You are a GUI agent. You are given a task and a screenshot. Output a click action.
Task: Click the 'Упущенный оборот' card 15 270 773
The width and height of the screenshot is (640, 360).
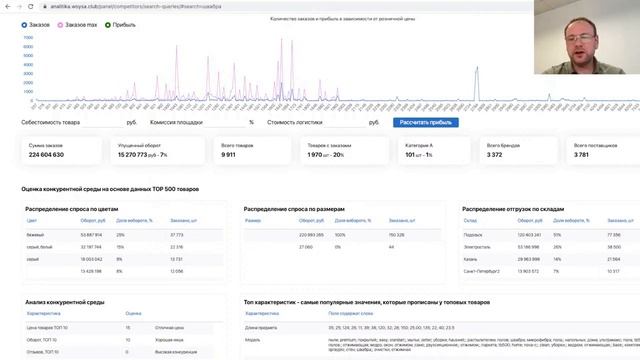click(158, 151)
